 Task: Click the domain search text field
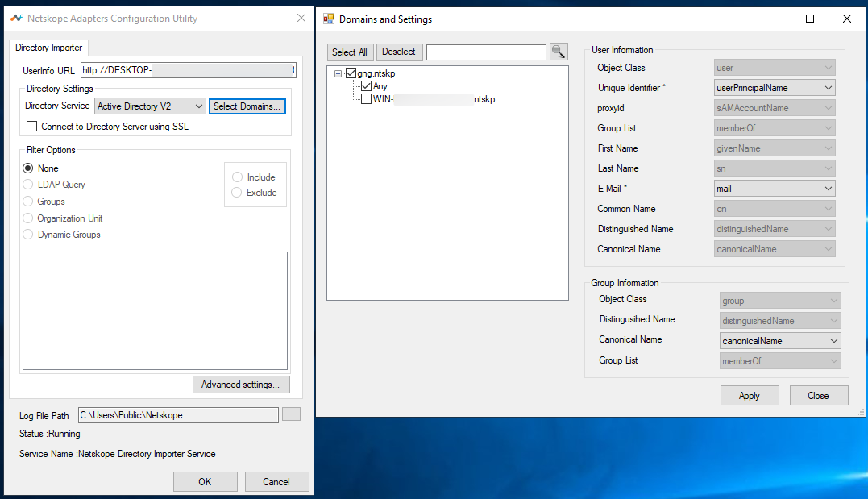tap(486, 52)
